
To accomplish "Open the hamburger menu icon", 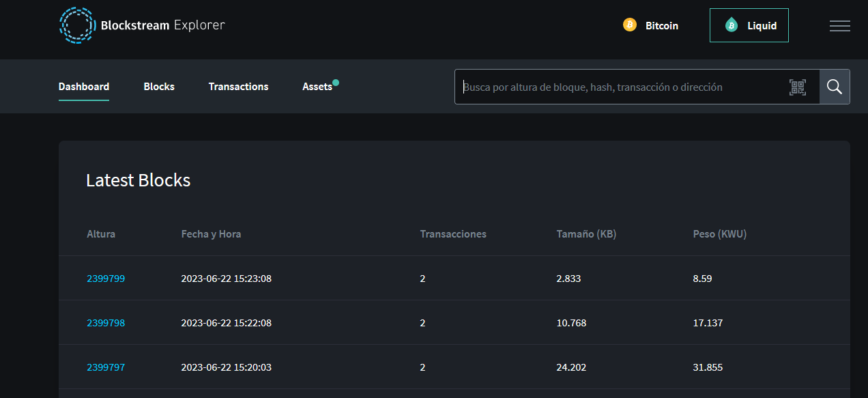I will point(840,26).
